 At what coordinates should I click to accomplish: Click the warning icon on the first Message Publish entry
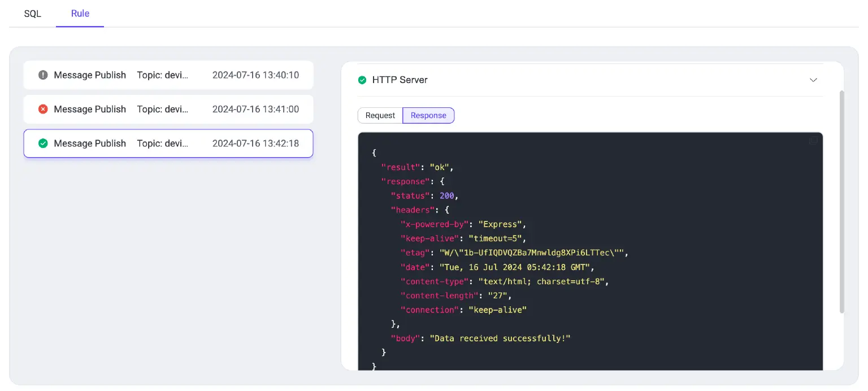43,75
